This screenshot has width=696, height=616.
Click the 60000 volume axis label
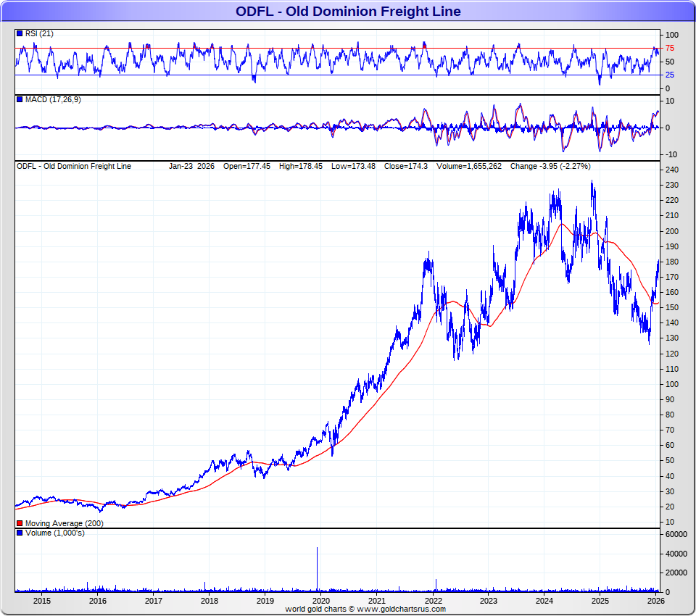point(676,534)
